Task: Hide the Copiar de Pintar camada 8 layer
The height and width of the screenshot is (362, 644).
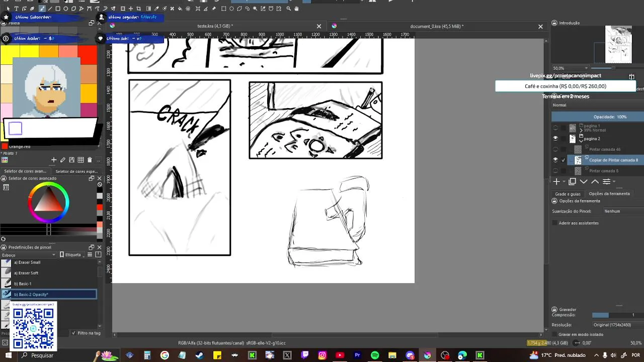Action: (555, 160)
